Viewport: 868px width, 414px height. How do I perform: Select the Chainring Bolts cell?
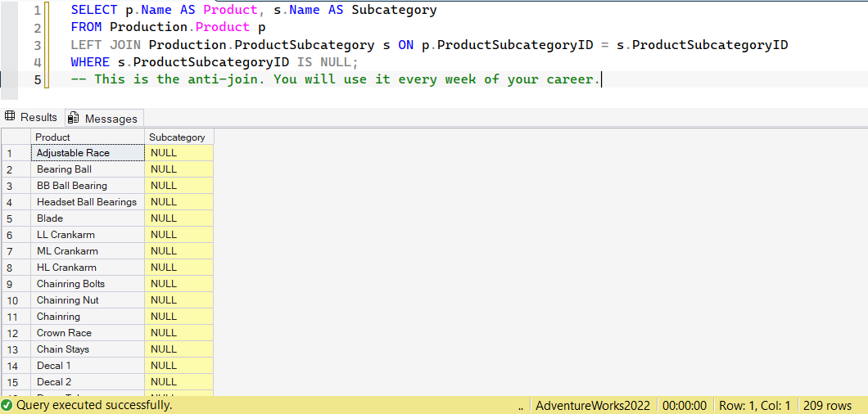(88, 284)
